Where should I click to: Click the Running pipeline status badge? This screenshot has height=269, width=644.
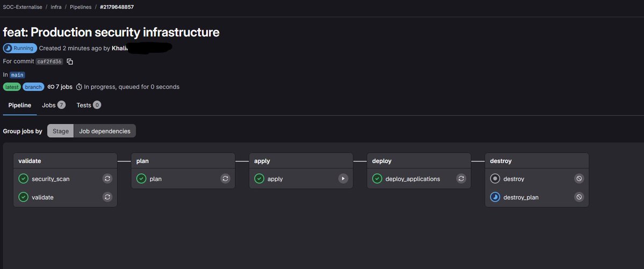20,48
